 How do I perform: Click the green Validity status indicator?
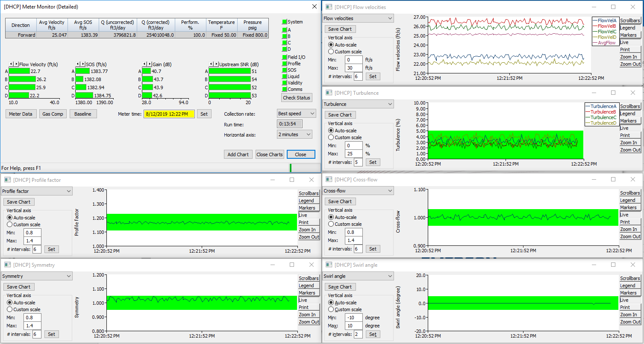click(285, 83)
